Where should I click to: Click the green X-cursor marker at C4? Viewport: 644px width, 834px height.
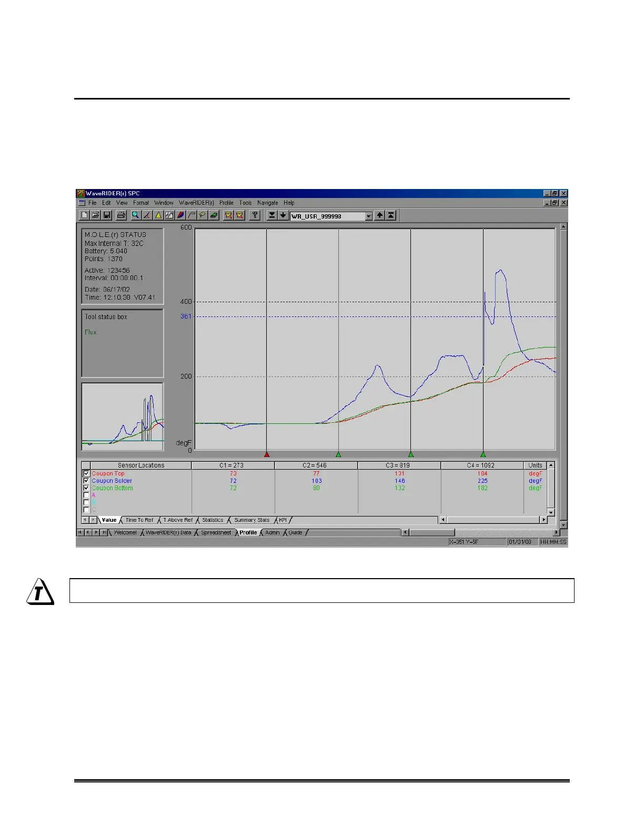tap(483, 454)
